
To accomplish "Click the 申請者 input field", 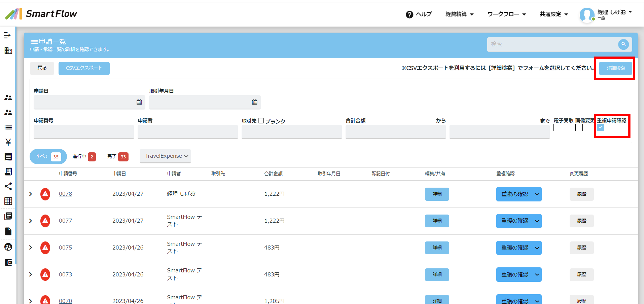I will [188, 132].
